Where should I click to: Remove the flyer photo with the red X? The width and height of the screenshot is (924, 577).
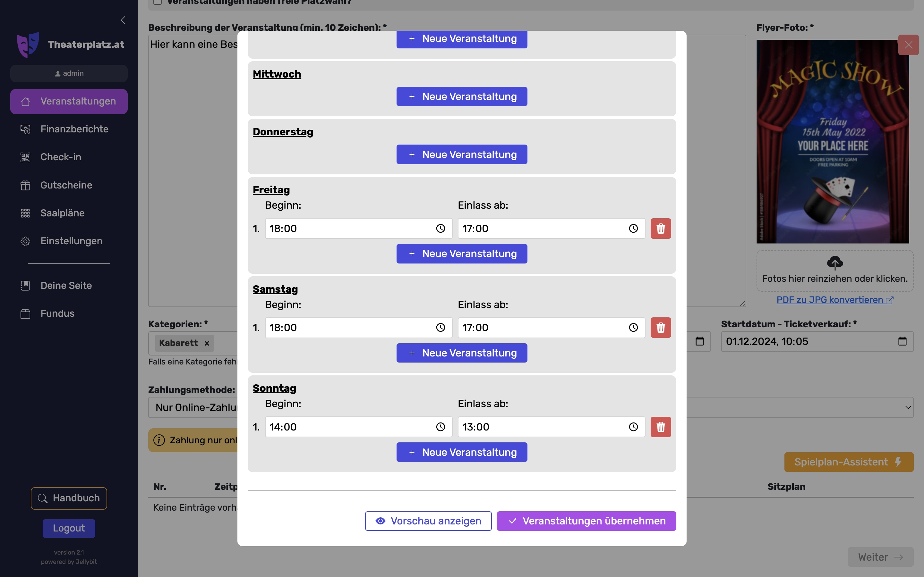pyautogui.click(x=908, y=45)
